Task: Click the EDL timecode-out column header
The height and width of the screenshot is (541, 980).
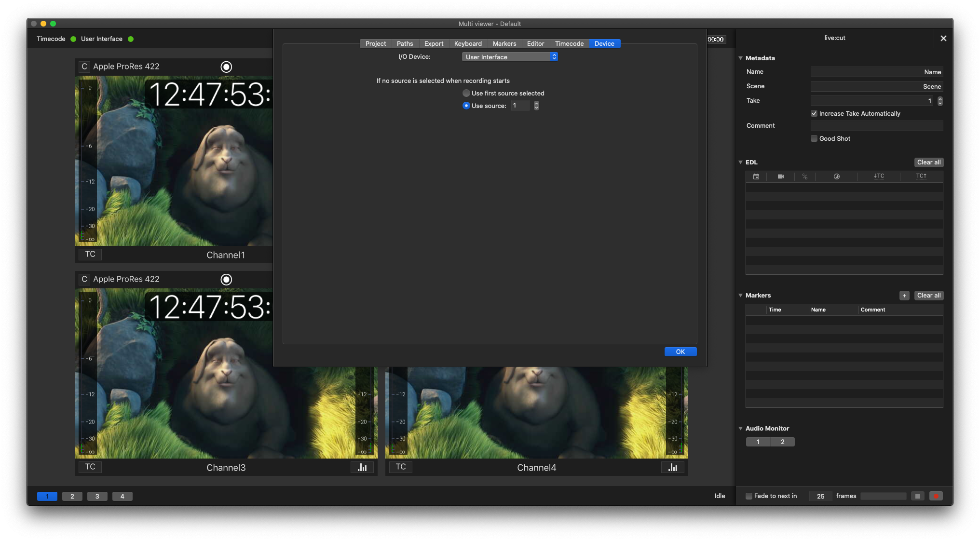Action: 921,176
